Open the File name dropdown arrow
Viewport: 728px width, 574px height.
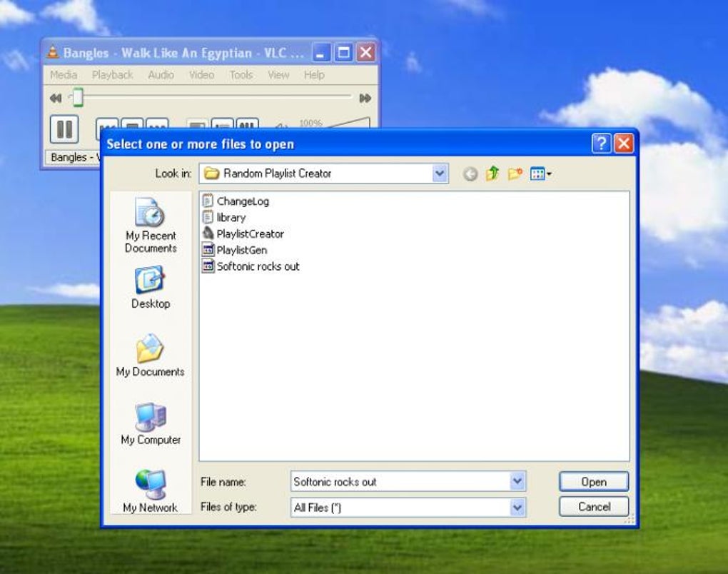click(x=517, y=482)
